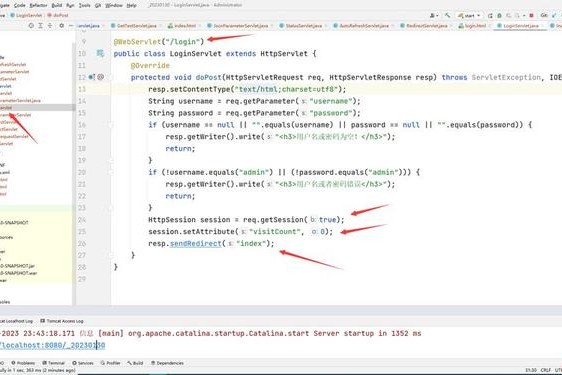The image size is (562, 375).
Task: Click HttpSession type on line 24
Action: (x=172, y=220)
